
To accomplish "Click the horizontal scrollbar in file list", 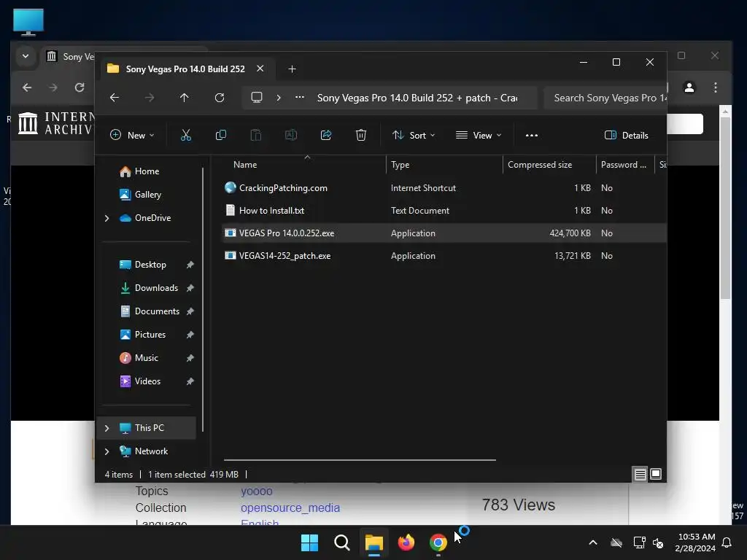I will [x=360, y=460].
